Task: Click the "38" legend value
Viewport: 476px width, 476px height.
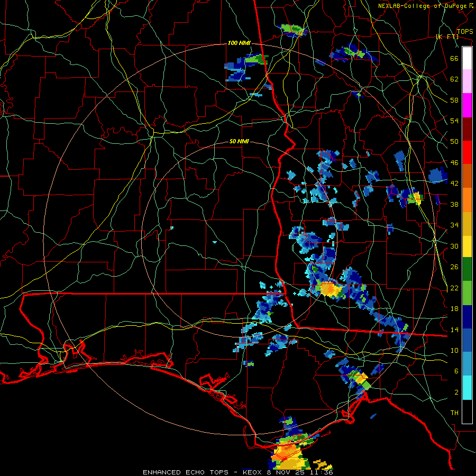Action: 454,204
